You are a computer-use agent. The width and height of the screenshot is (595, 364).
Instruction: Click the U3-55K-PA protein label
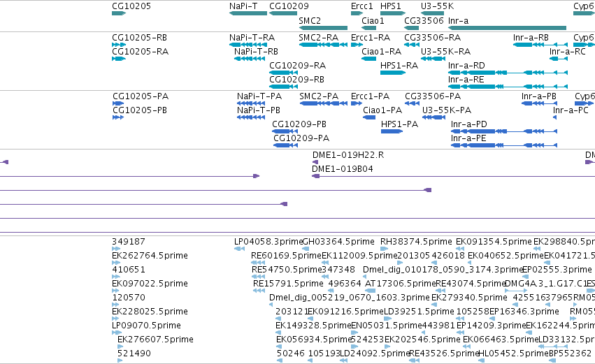[x=447, y=110]
